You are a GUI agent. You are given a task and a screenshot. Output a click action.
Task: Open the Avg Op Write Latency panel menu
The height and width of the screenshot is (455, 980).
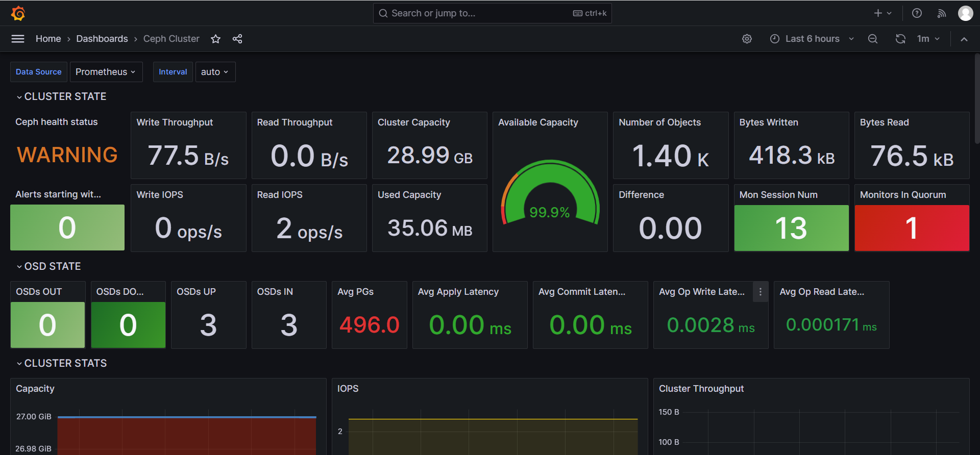[761, 292]
